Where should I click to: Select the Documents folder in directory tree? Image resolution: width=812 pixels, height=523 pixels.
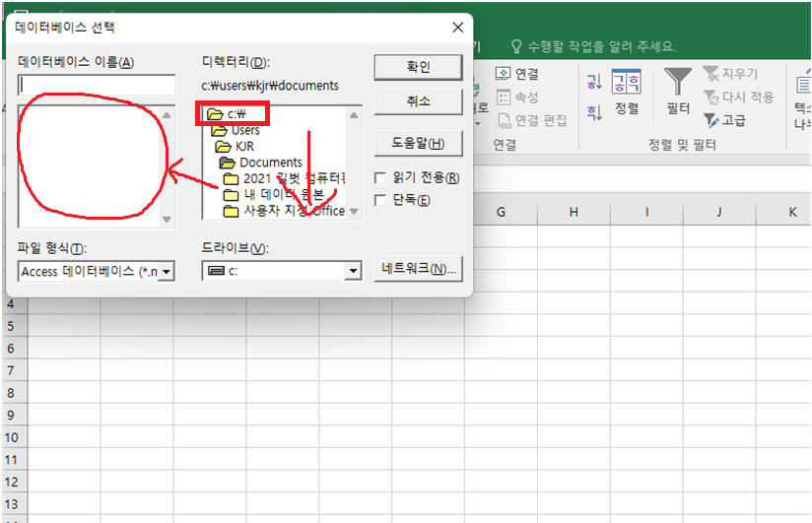[270, 163]
